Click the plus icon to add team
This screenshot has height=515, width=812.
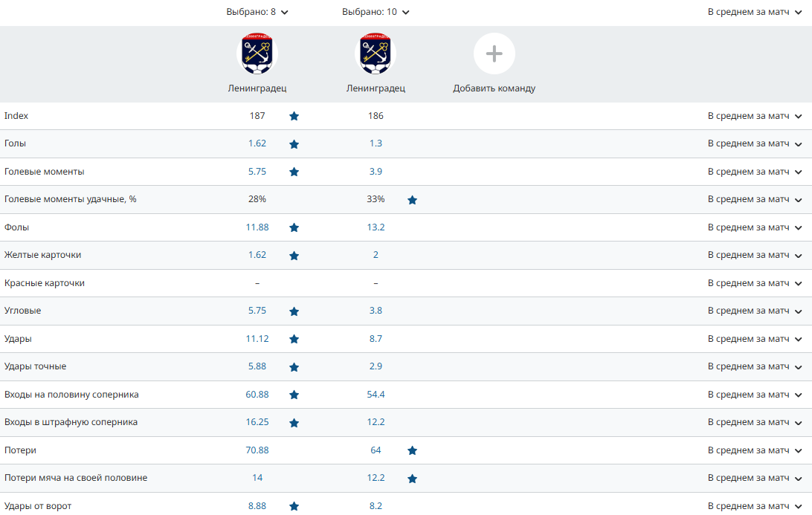494,54
